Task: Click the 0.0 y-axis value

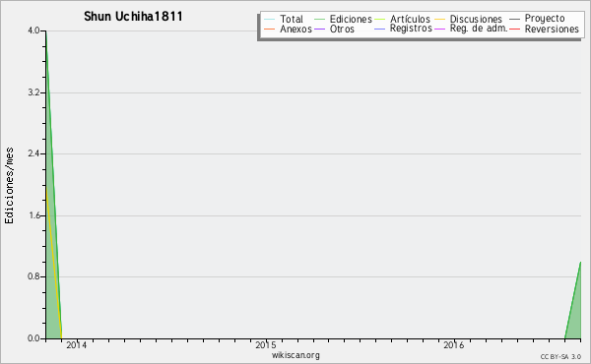Action: pos(33,338)
